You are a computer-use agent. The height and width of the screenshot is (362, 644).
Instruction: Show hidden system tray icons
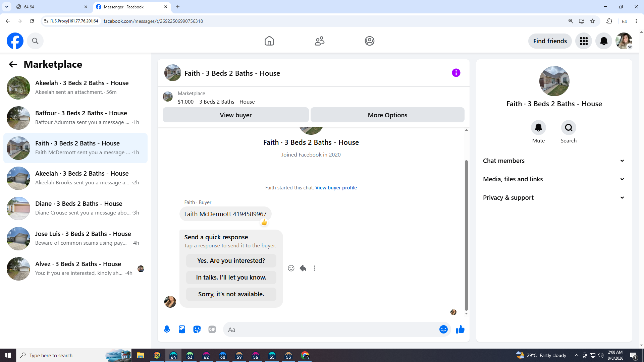(576, 355)
